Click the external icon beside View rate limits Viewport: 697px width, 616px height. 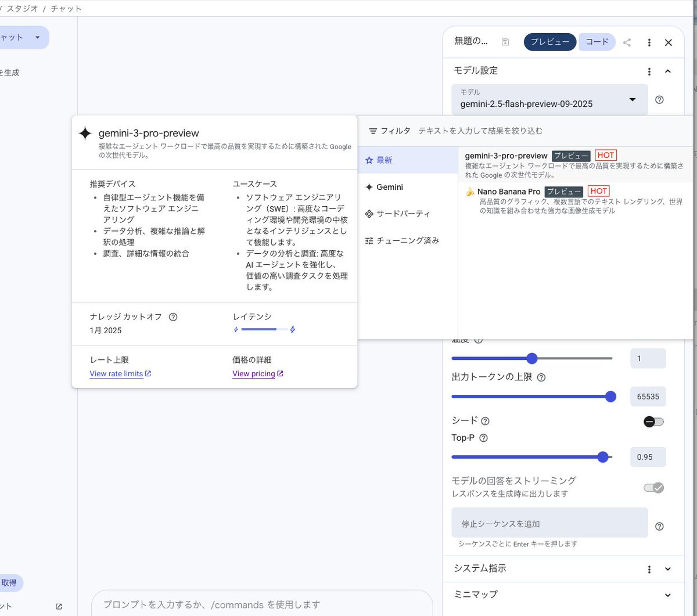pos(148,373)
